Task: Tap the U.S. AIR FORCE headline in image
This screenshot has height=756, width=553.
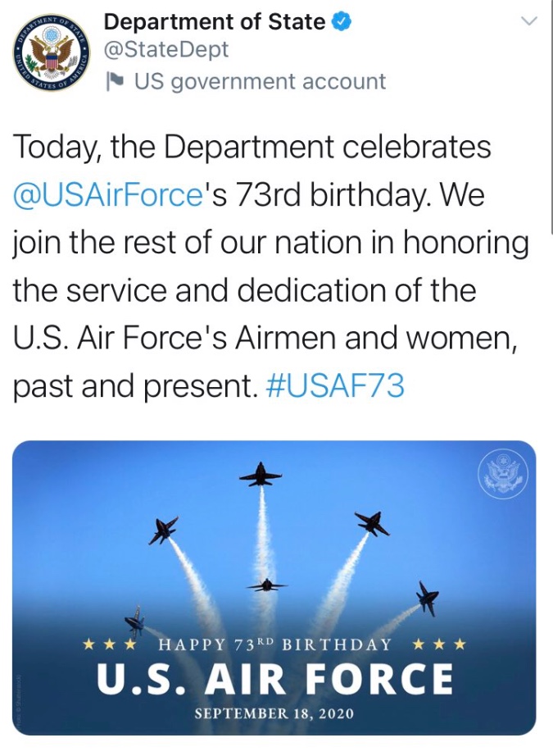Action: [274, 679]
